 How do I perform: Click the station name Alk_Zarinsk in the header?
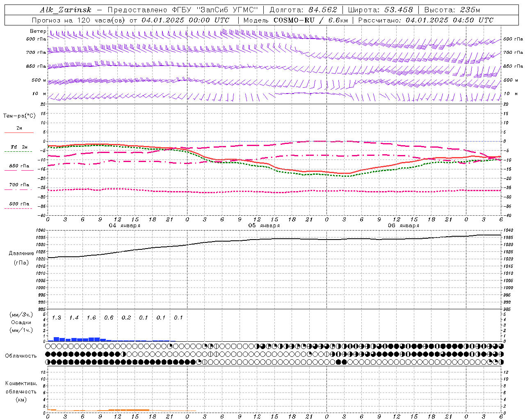click(66, 10)
